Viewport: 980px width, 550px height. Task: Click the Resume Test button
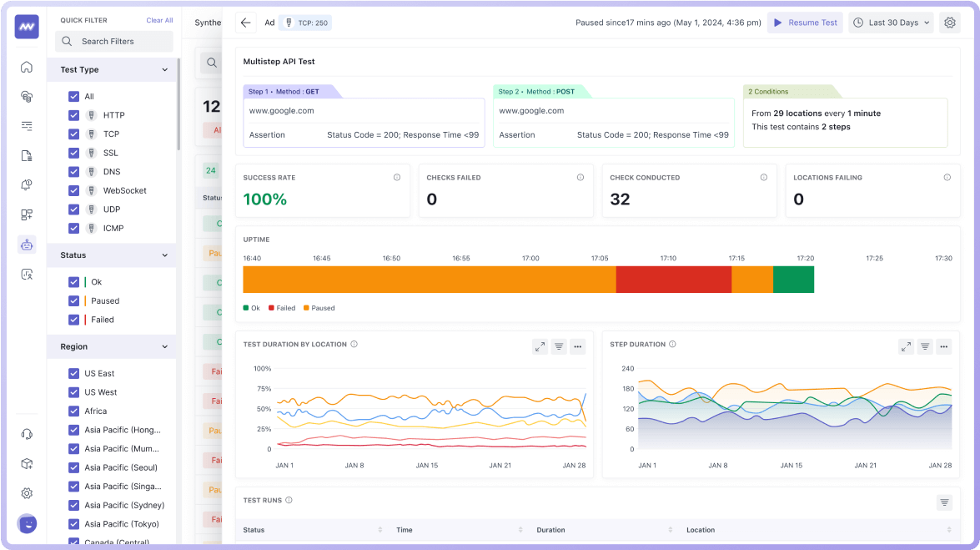click(805, 23)
